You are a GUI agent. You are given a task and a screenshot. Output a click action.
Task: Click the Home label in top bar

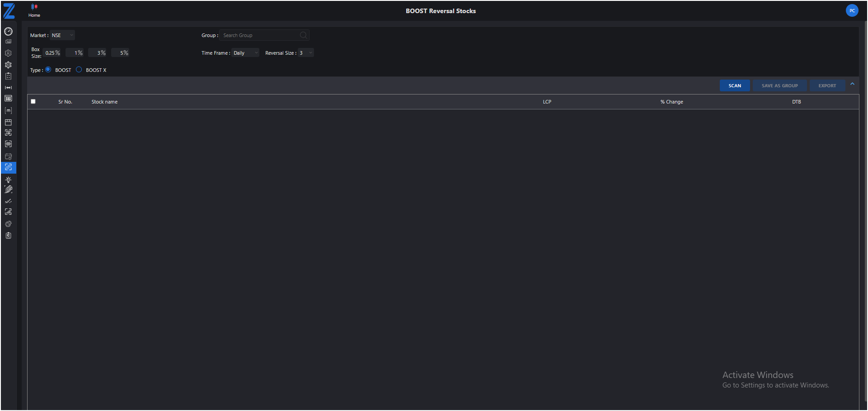click(34, 15)
